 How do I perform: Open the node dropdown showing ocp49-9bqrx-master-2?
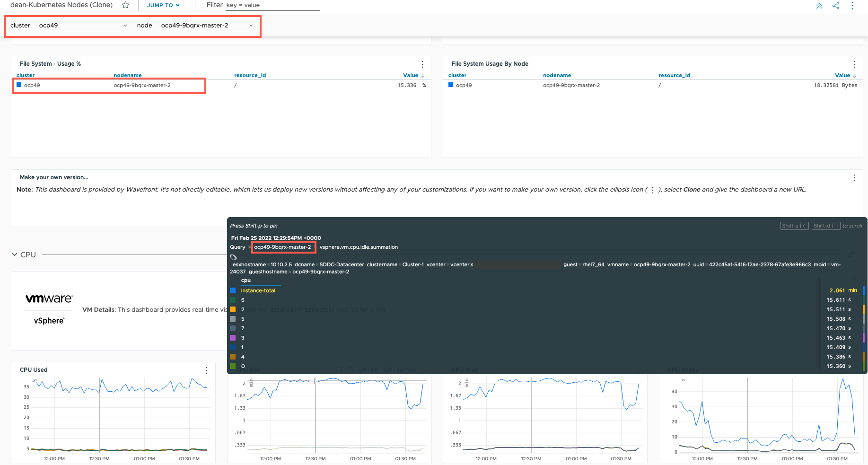[206, 26]
